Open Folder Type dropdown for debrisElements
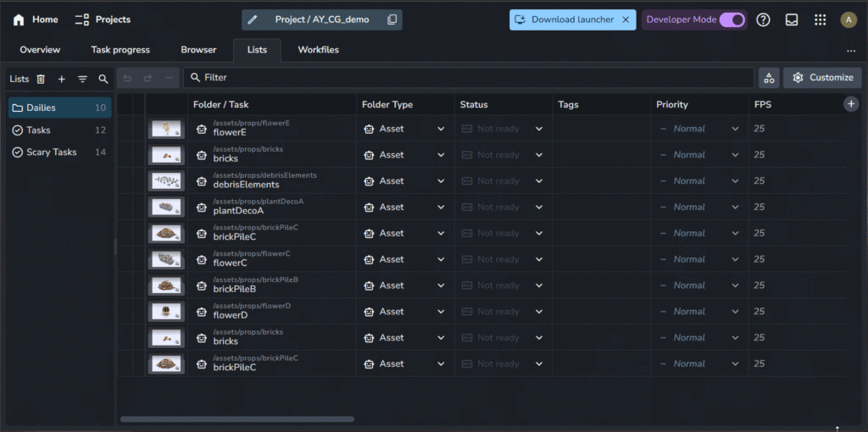Image resolution: width=868 pixels, height=432 pixels. pyautogui.click(x=404, y=181)
